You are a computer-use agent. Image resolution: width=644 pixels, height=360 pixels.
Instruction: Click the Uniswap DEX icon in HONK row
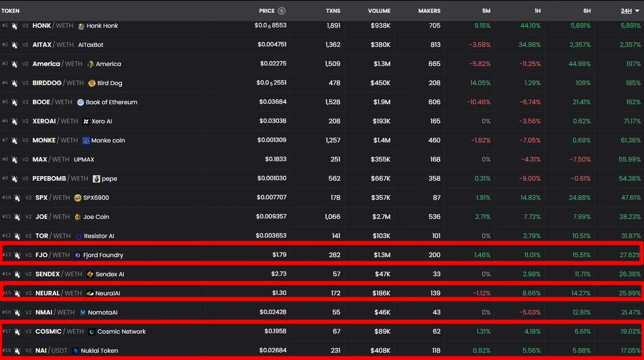[14, 26]
